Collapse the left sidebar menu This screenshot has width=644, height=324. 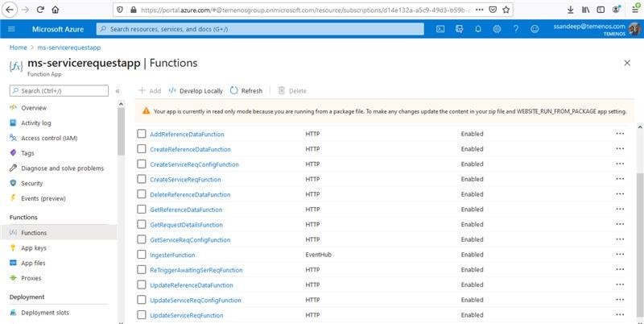click(117, 91)
